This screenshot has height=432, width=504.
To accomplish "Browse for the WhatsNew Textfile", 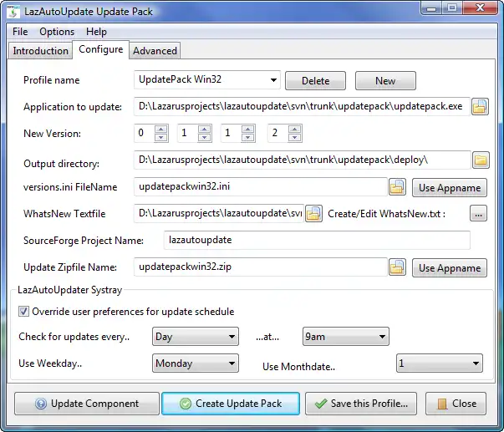I will click(x=313, y=213).
